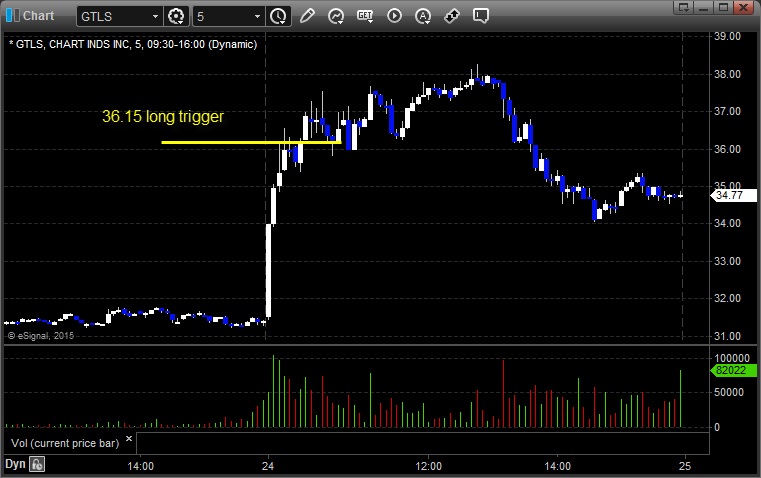Click the 38.00 price axis label
The height and width of the screenshot is (478, 761).
[x=727, y=74]
